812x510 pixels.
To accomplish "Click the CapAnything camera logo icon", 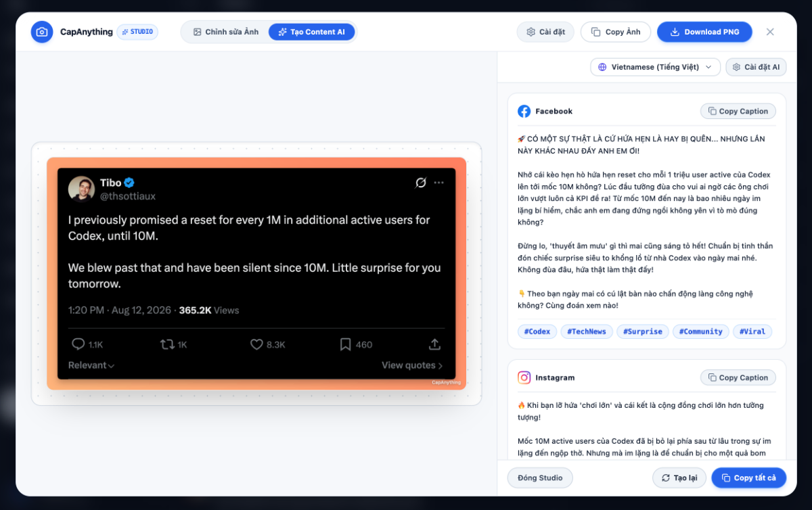I will (42, 32).
